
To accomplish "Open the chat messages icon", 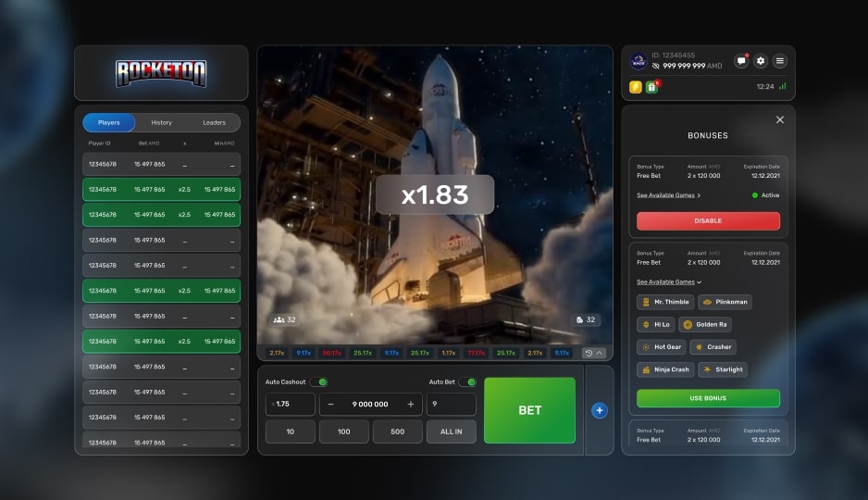I will tap(741, 61).
